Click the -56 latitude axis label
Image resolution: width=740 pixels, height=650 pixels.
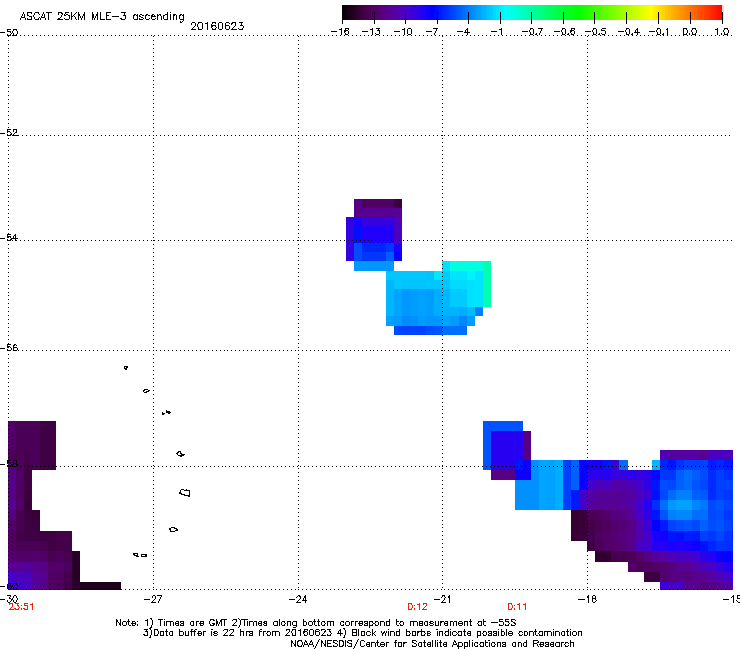(9, 348)
